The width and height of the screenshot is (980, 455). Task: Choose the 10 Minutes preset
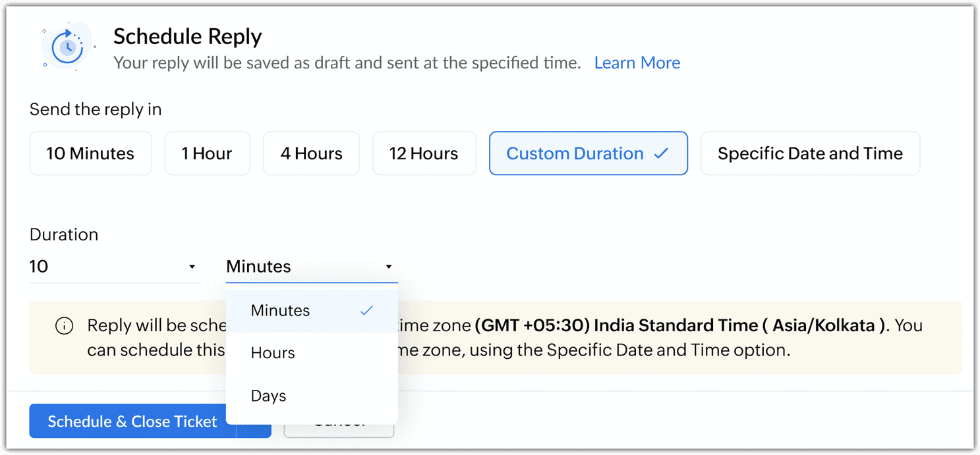(x=90, y=153)
